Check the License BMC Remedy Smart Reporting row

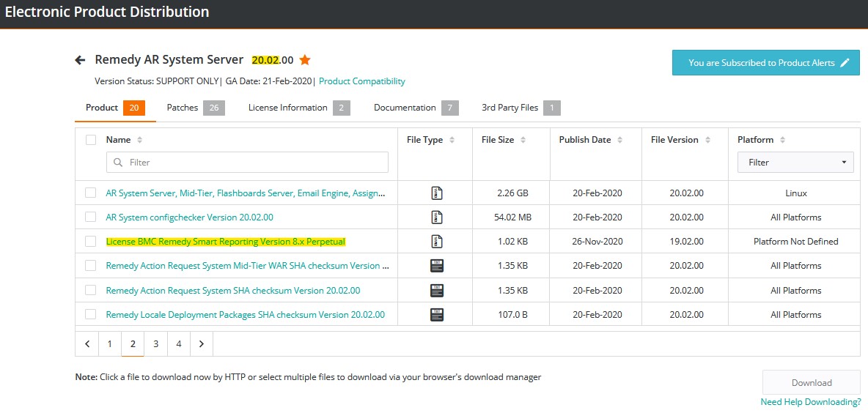pos(90,242)
